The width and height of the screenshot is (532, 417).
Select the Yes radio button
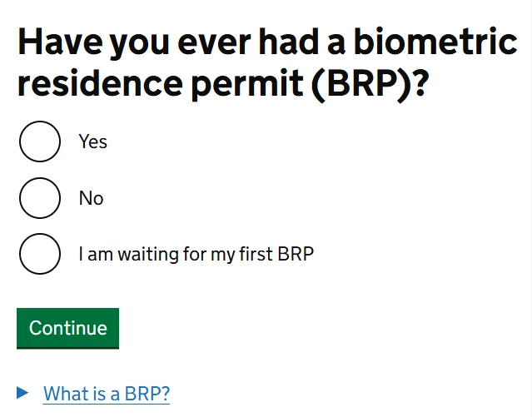(x=39, y=141)
